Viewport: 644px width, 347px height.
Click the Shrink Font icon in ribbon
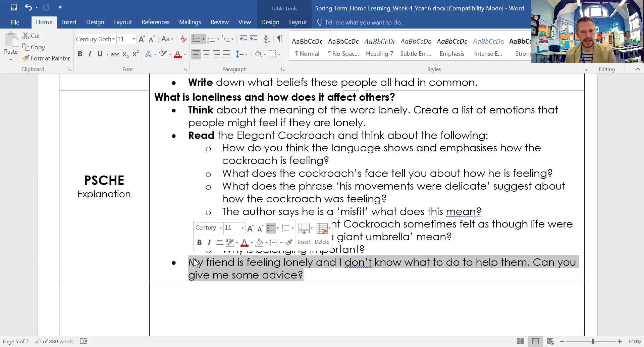(x=152, y=39)
